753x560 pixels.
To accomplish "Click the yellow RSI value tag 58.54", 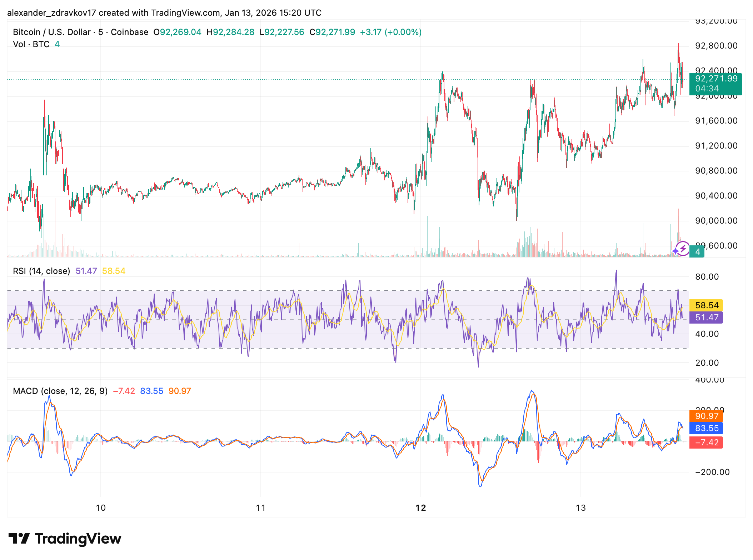I will coord(706,305).
